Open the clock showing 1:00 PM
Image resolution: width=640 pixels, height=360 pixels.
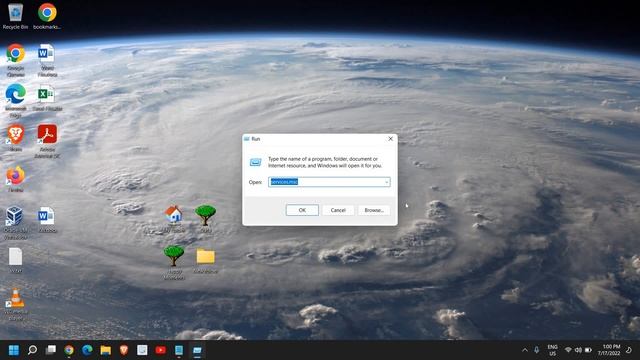coord(609,350)
